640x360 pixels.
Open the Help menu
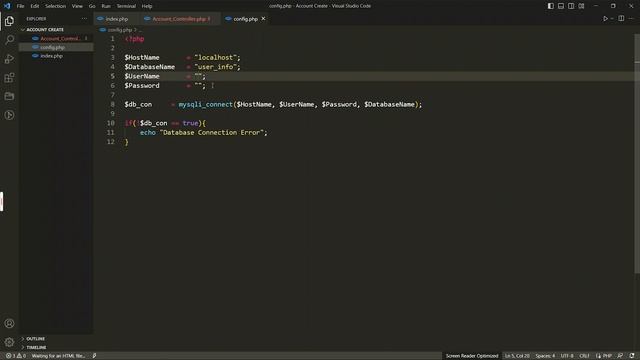click(x=147, y=6)
